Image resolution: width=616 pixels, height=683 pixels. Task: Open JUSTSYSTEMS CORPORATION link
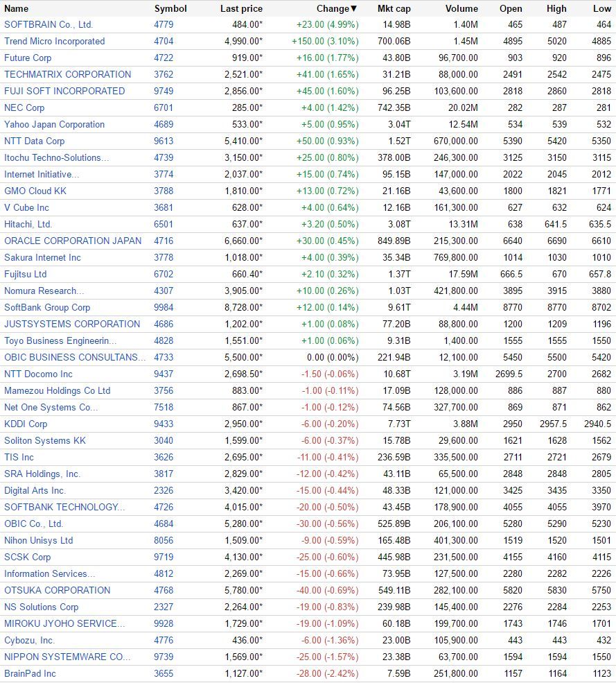[72, 324]
